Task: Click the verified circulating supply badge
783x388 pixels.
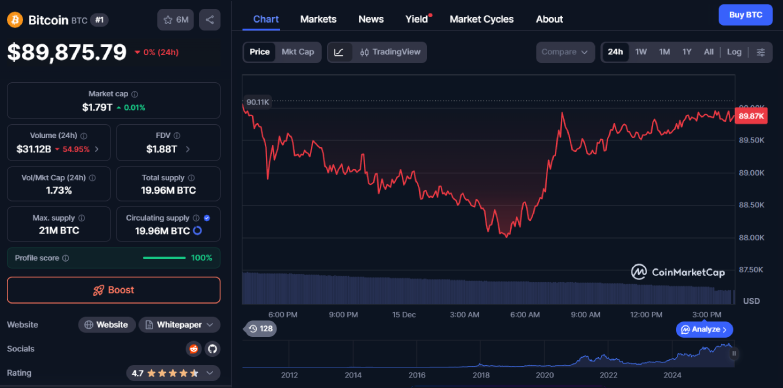Action: pos(207,218)
